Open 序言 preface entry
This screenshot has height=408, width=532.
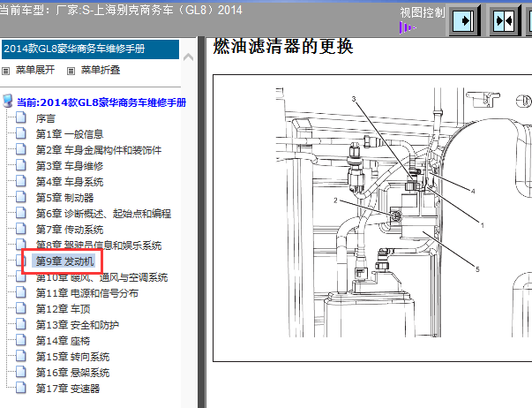46,118
